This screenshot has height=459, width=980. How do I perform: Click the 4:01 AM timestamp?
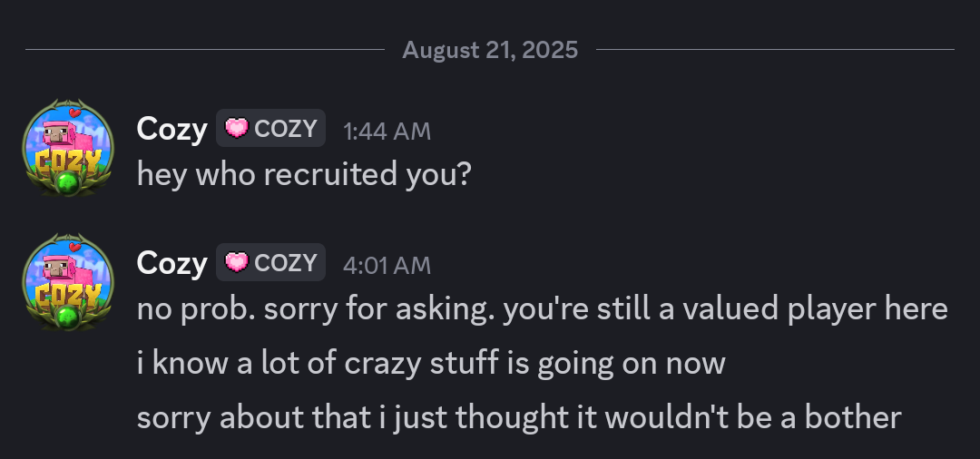click(387, 266)
